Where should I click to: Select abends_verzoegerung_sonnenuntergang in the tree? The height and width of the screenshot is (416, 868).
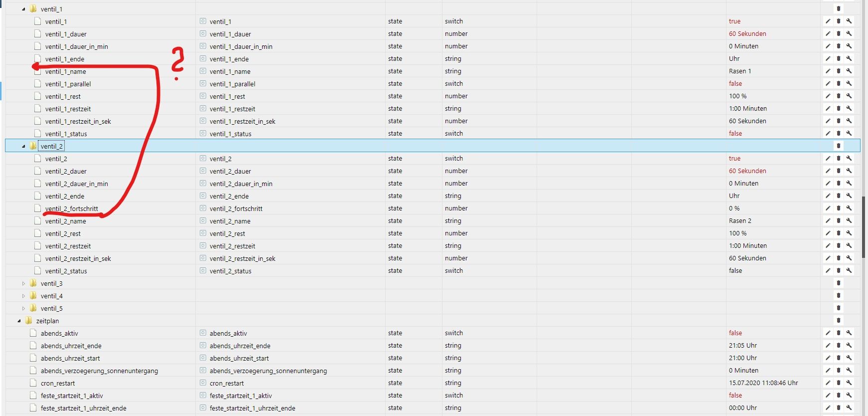[99, 371]
